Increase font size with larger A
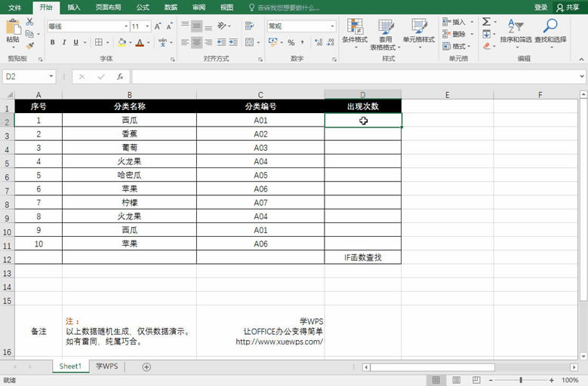Screen dimensions: 588x386 [158, 26]
